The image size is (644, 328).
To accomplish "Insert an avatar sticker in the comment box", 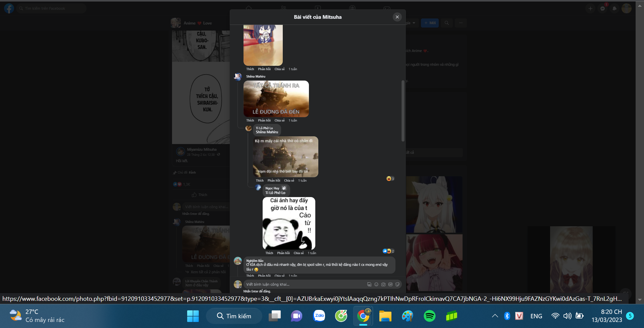I will [x=369, y=284].
